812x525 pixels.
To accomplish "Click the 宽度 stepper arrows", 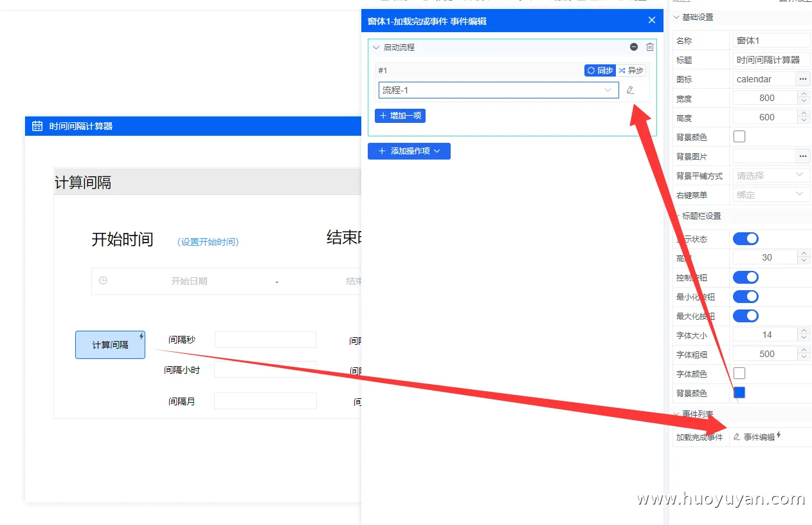I will point(804,98).
